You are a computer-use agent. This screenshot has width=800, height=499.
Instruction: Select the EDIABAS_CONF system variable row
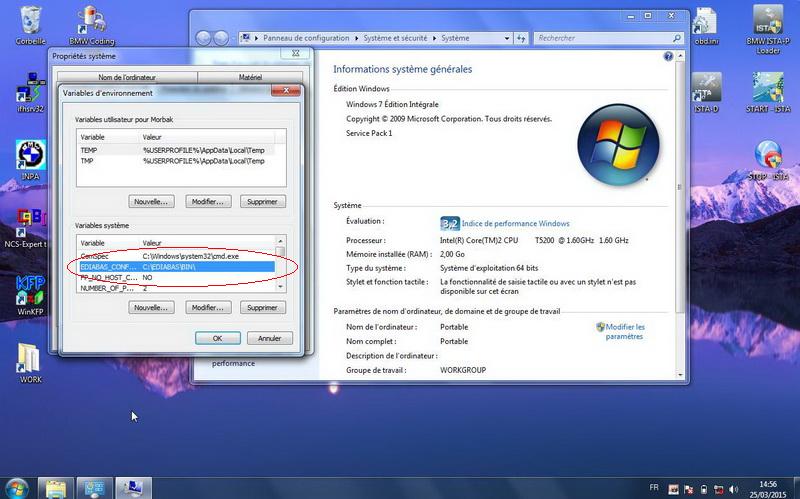(176, 267)
